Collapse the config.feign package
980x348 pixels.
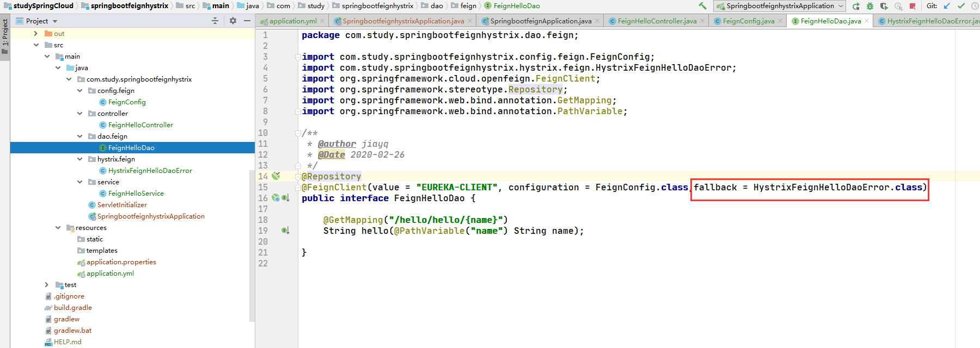point(79,91)
